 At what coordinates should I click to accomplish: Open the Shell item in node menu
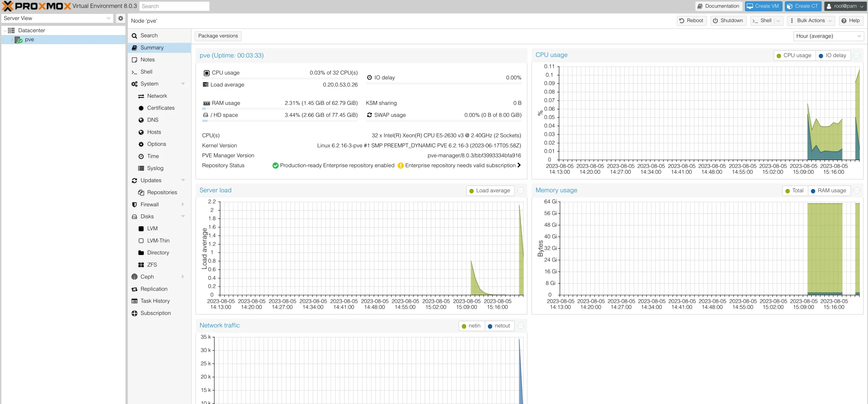[x=159, y=72]
